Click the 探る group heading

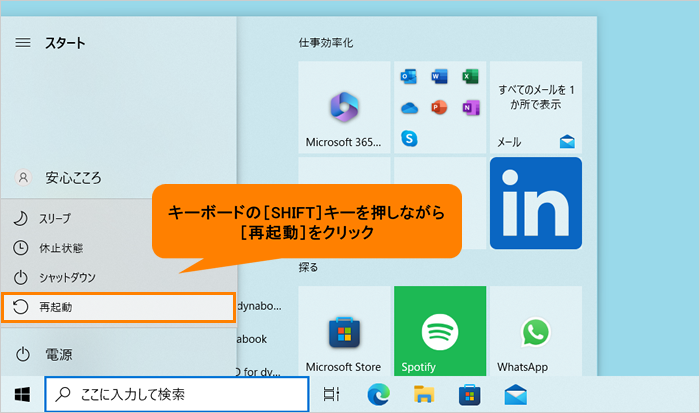[x=308, y=267]
